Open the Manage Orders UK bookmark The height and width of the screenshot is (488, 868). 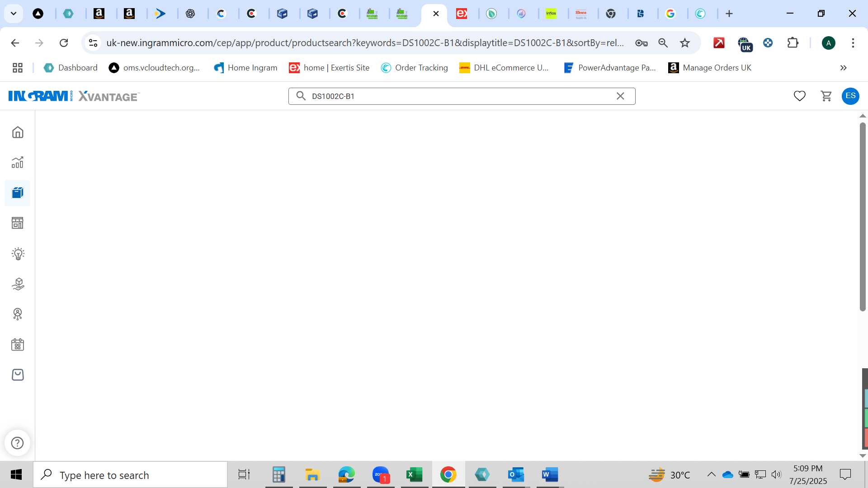(710, 68)
